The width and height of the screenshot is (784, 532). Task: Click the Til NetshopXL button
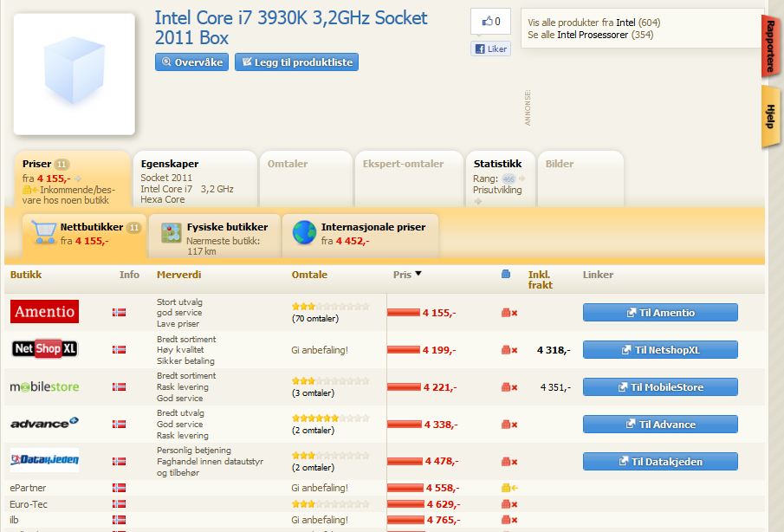(x=660, y=349)
